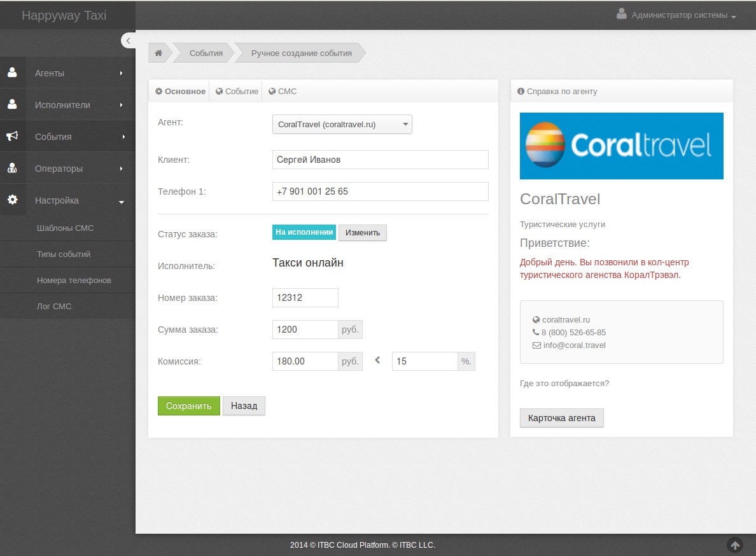Collapse the sidebar with the chevron button
This screenshot has height=556, width=756.
[129, 41]
